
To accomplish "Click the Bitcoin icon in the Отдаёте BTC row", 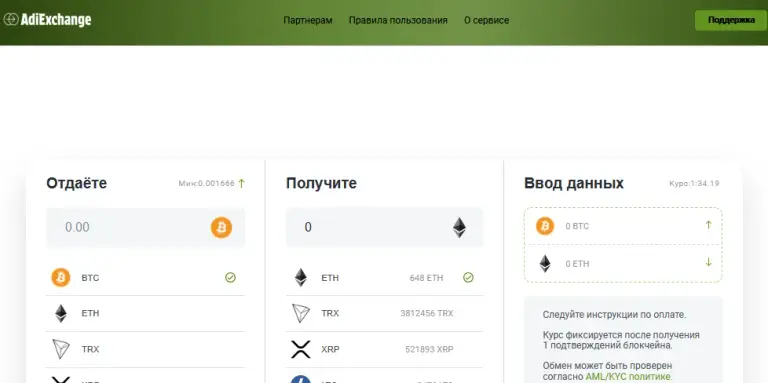I will [61, 278].
